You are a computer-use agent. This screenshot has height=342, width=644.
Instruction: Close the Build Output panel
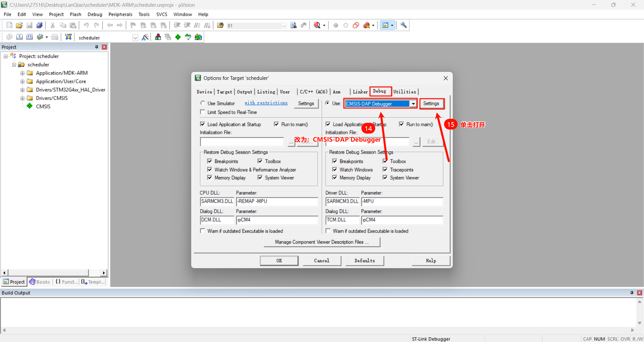640,293
